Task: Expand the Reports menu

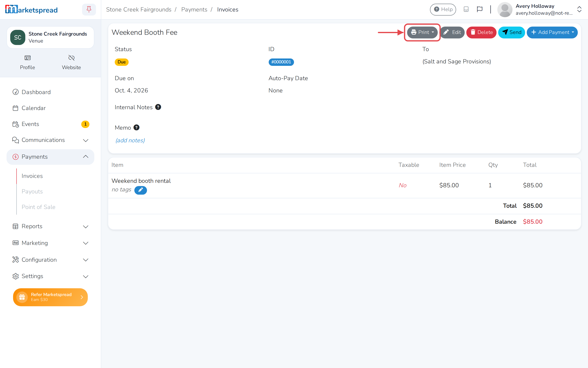Action: (50, 226)
